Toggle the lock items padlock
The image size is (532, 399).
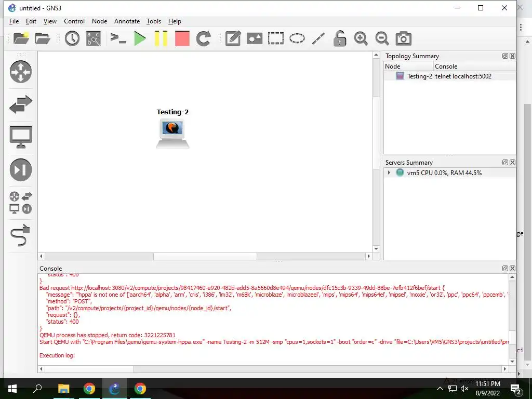[x=339, y=38]
